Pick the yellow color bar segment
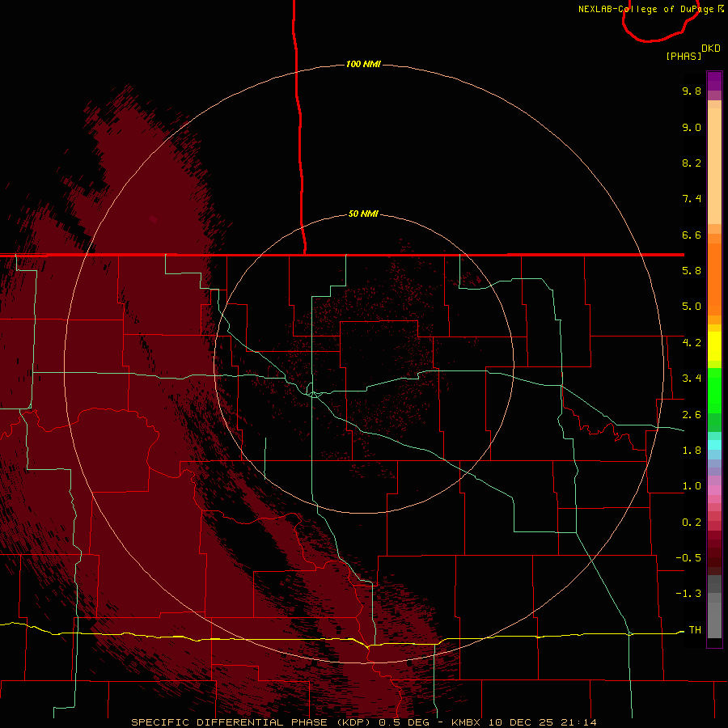This screenshot has height=728, width=728. click(x=714, y=346)
